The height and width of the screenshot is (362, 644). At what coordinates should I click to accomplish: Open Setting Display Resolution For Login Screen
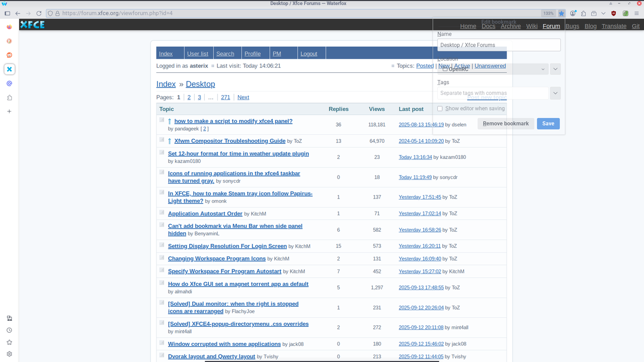coord(227,246)
